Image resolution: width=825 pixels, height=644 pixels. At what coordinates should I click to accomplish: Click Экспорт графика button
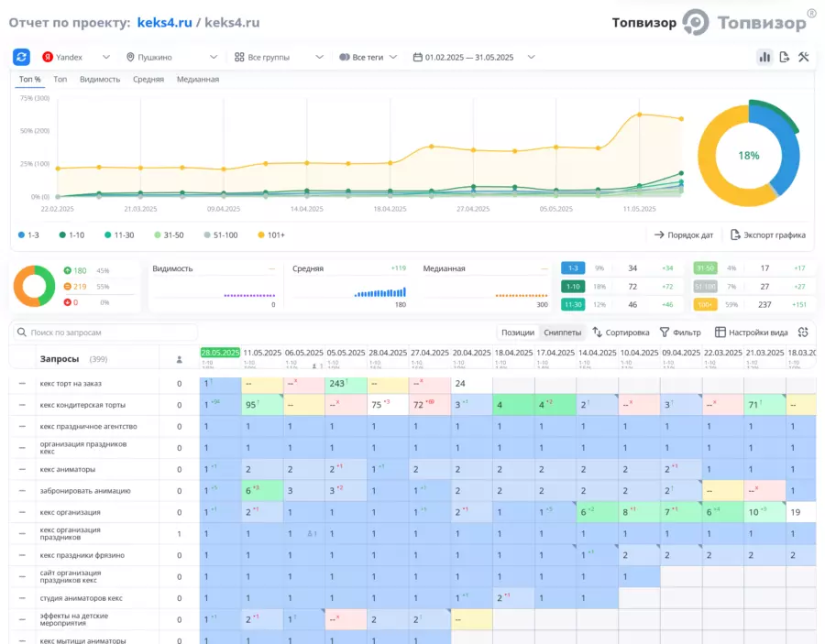(768, 235)
